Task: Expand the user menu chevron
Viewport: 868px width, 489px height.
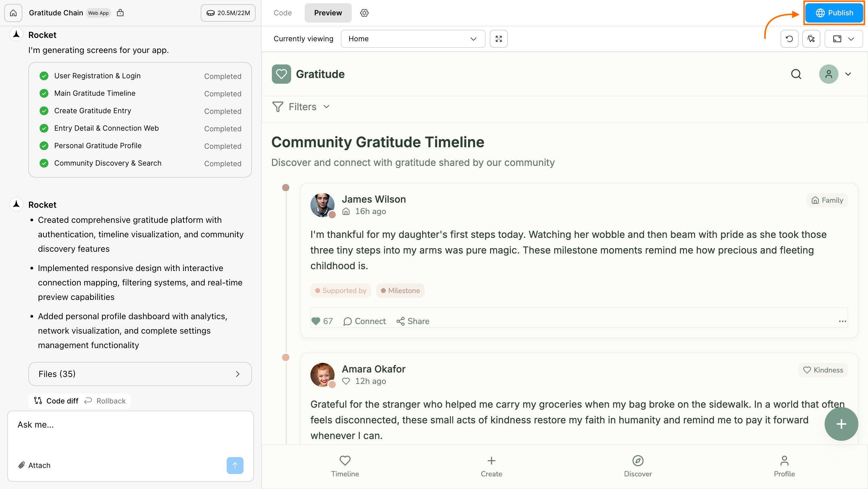Action: (848, 74)
